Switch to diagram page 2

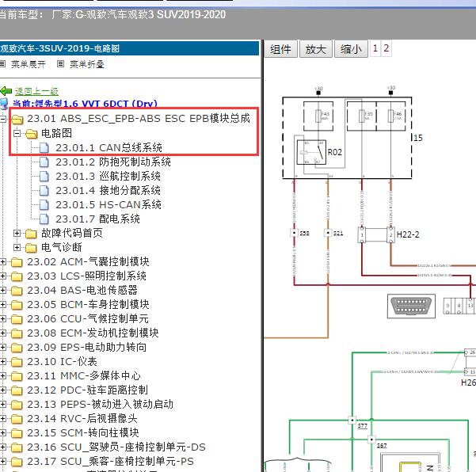pos(387,48)
